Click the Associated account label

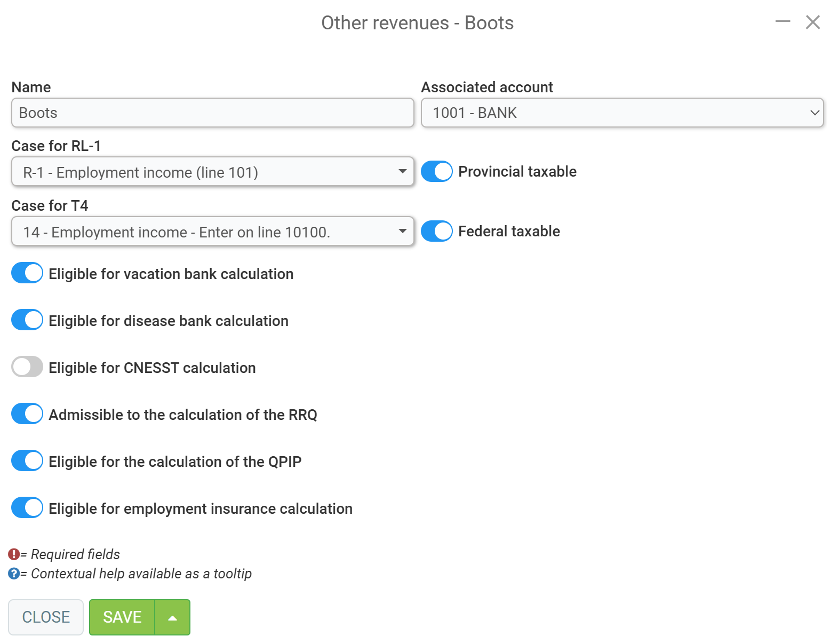pos(487,87)
